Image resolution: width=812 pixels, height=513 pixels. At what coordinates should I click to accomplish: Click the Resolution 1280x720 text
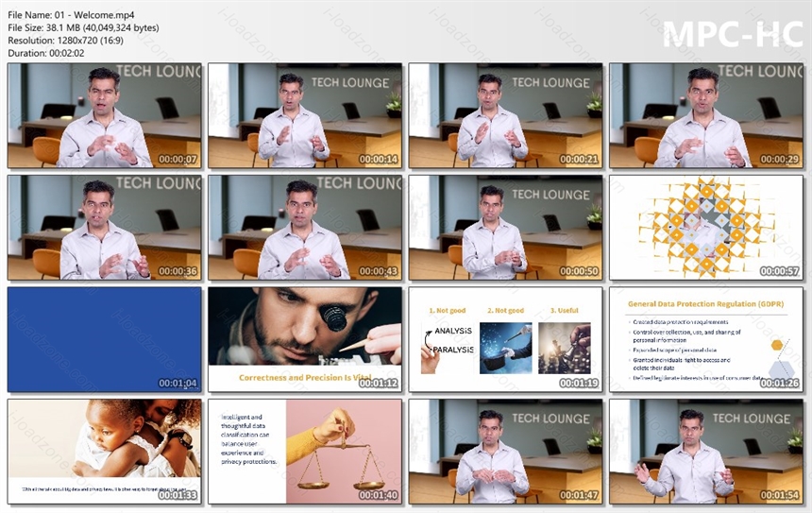pyautogui.click(x=66, y=41)
